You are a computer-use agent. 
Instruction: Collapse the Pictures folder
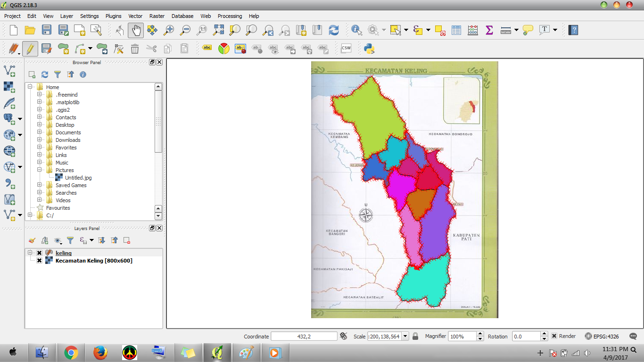click(40, 170)
